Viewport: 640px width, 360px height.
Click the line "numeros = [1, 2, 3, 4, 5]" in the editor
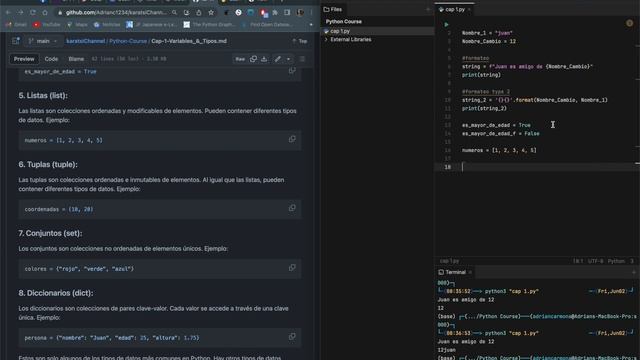tap(499, 150)
